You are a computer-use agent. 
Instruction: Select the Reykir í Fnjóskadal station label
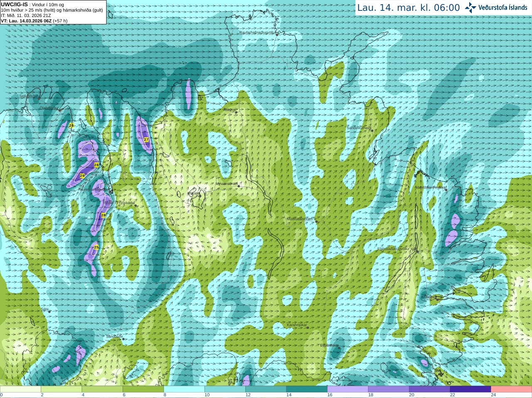[x=119, y=203]
